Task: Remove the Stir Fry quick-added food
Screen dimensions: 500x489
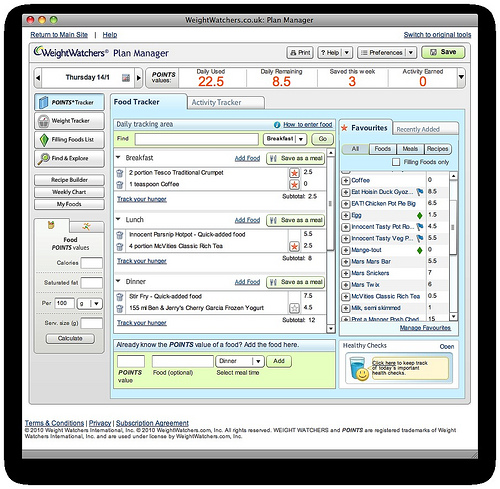Action: tap(119, 297)
